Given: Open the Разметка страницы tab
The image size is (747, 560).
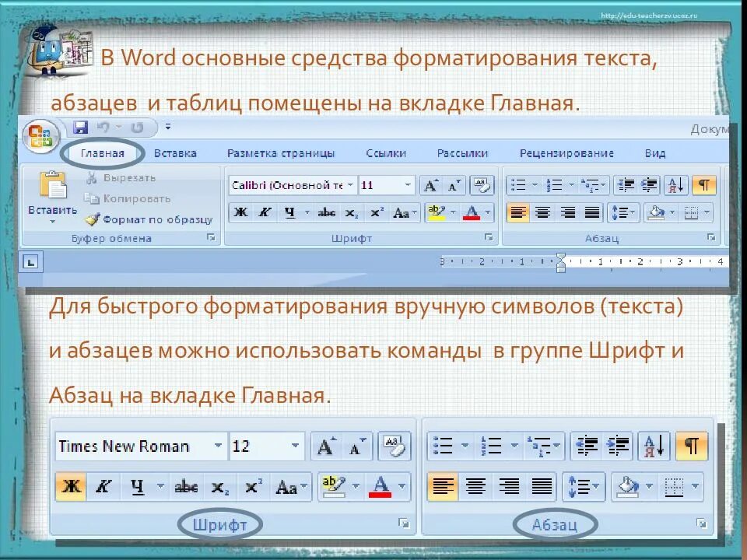Looking at the screenshot, I should 281,153.
